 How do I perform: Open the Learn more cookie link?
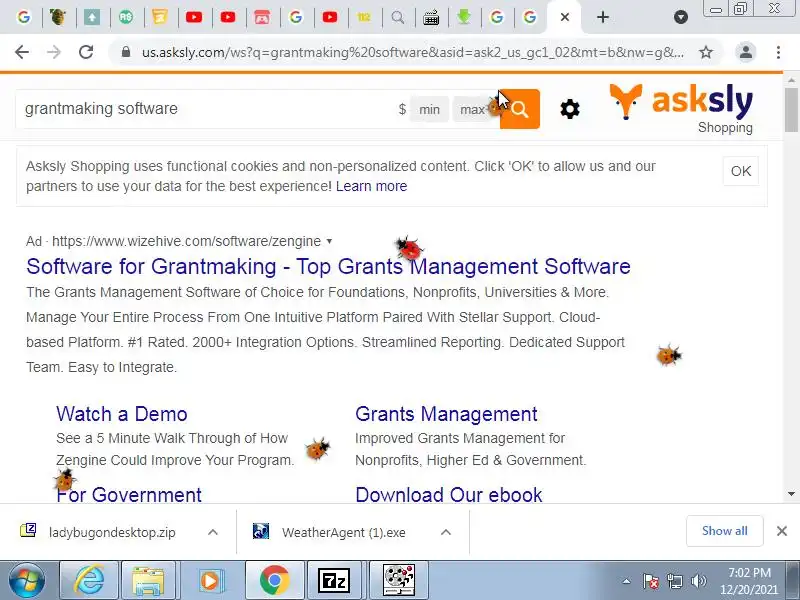(x=371, y=186)
